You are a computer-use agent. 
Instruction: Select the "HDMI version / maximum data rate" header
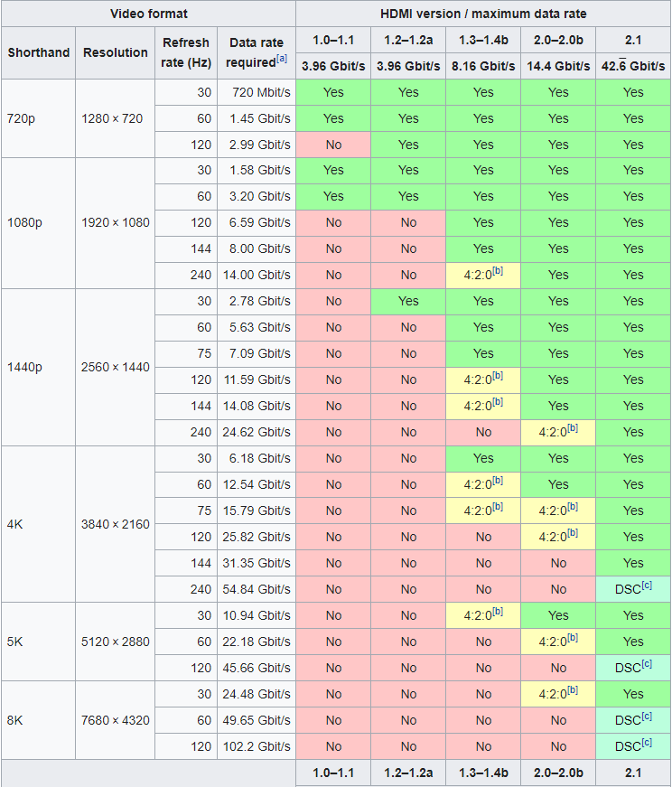[483, 14]
